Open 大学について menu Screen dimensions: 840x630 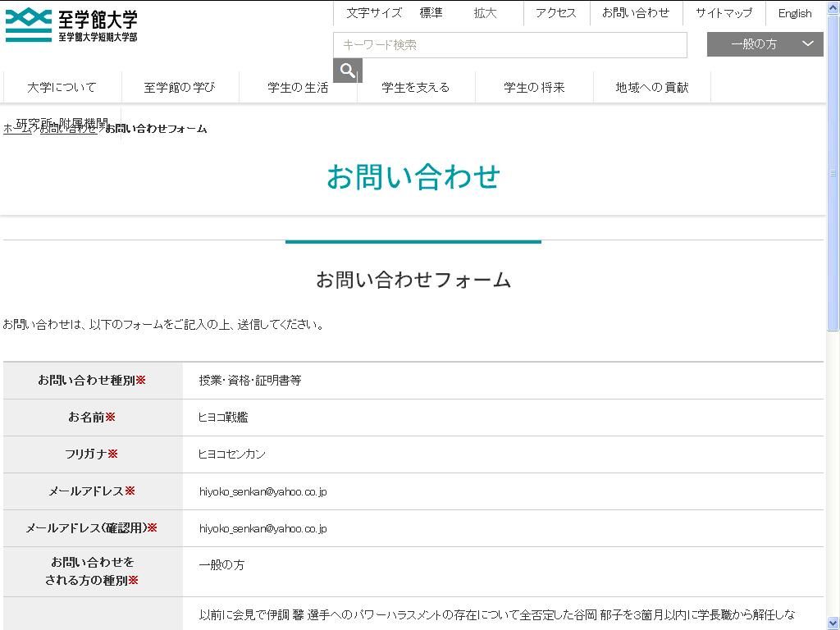pos(62,87)
